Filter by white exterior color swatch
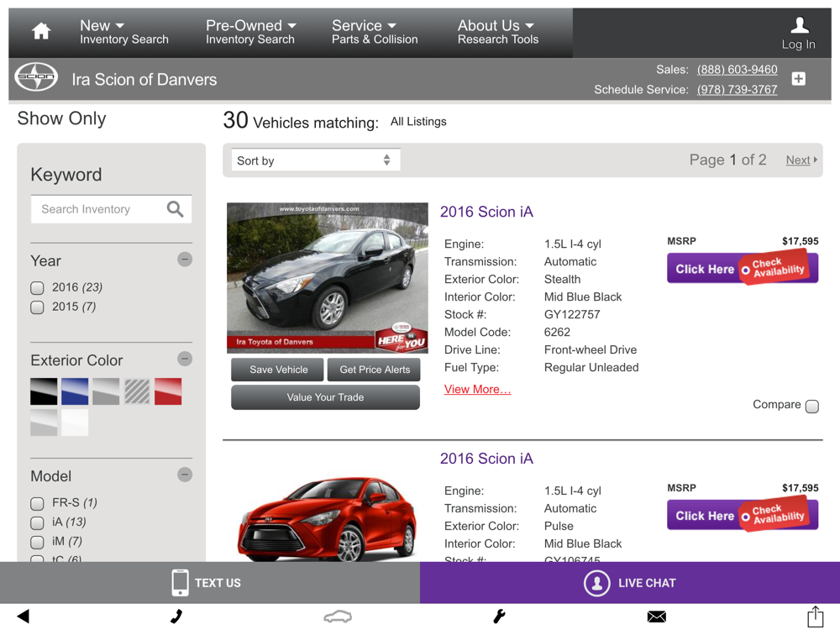Screen dimensions: 840x630 pyautogui.click(x=75, y=423)
